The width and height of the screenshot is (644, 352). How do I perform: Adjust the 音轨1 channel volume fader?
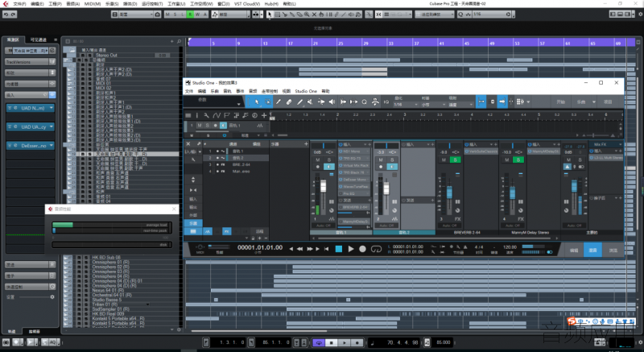coord(324,188)
